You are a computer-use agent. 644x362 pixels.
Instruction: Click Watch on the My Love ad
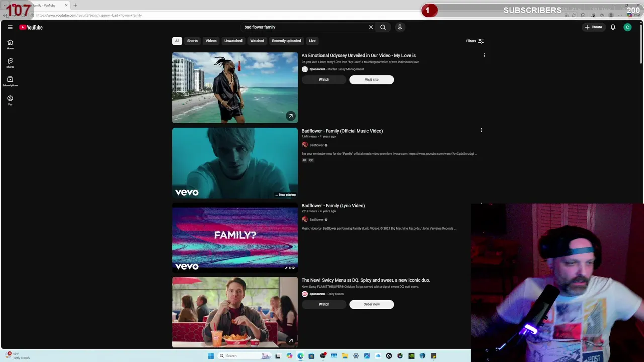324,79
